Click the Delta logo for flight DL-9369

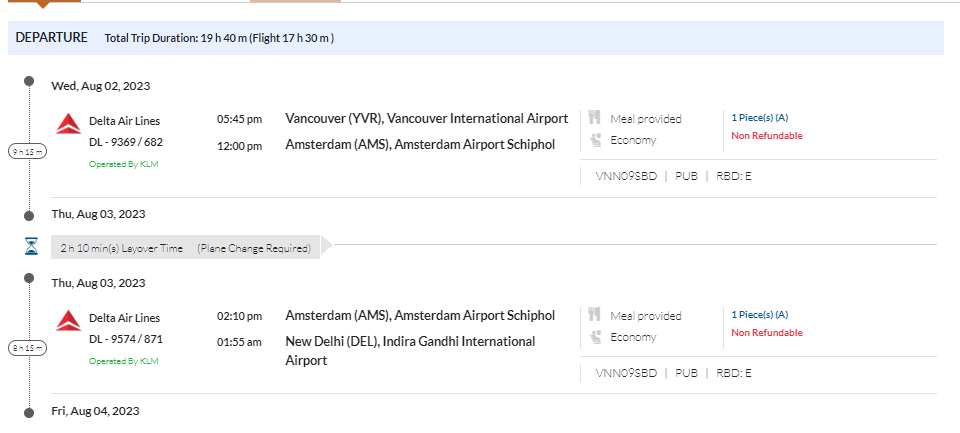(68, 124)
